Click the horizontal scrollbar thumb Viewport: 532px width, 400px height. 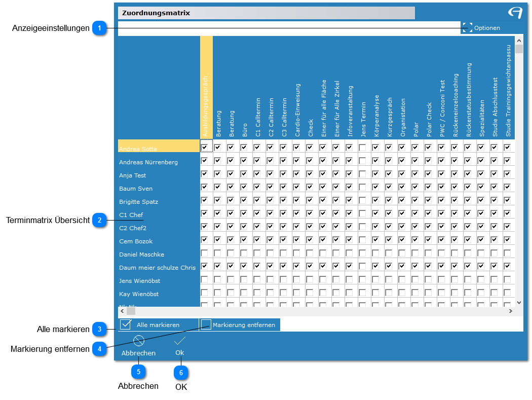(131, 311)
